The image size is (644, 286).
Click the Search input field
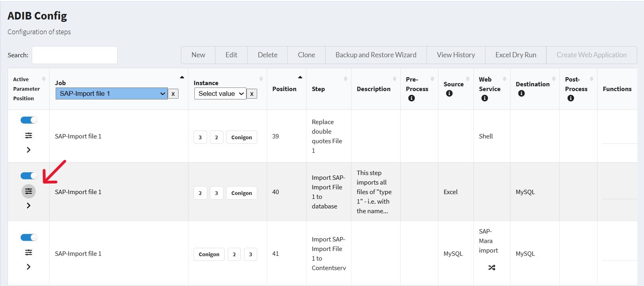(75, 55)
